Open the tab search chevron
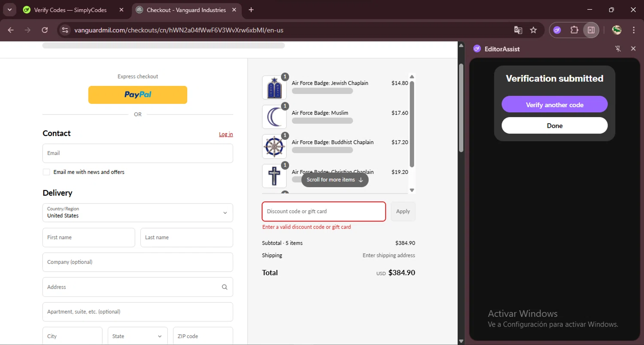 tap(9, 9)
